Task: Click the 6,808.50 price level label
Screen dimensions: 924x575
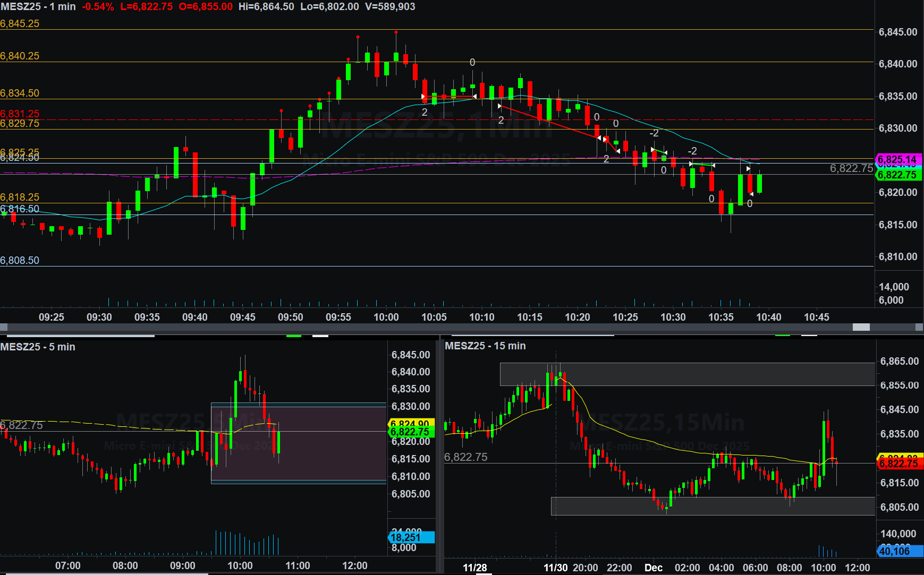Action: click(20, 260)
